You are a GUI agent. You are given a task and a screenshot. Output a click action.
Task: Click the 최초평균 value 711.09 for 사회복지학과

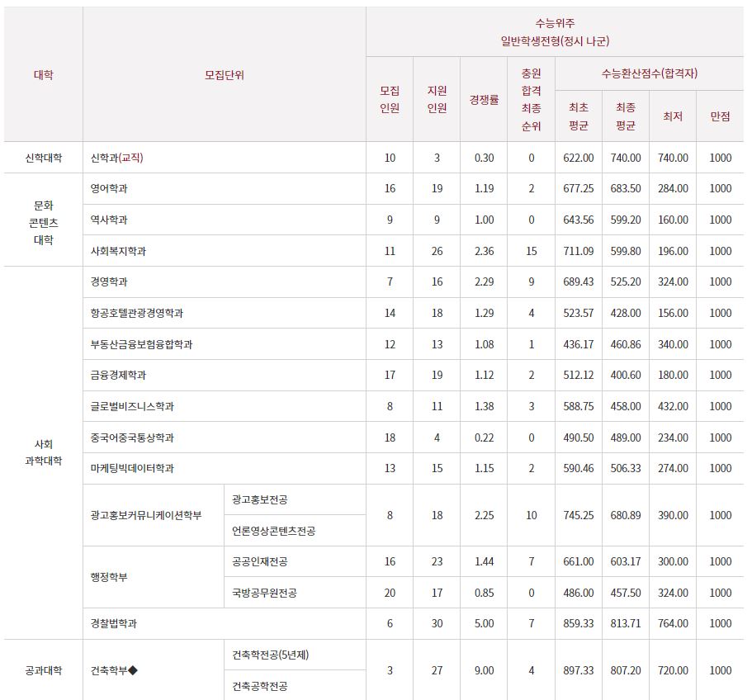(x=578, y=251)
